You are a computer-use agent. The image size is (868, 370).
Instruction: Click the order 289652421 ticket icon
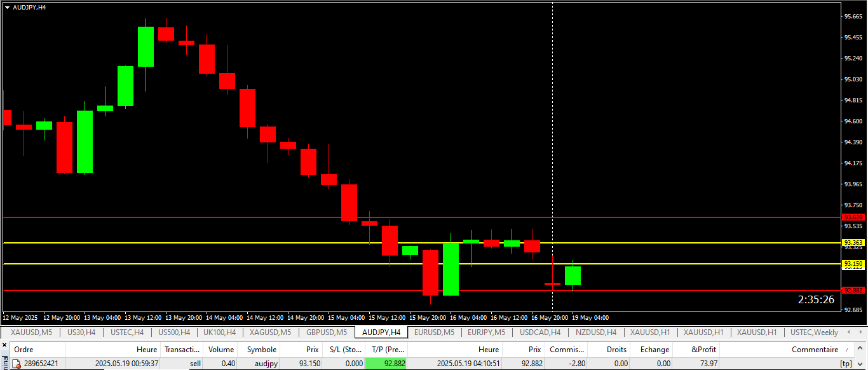(17, 364)
